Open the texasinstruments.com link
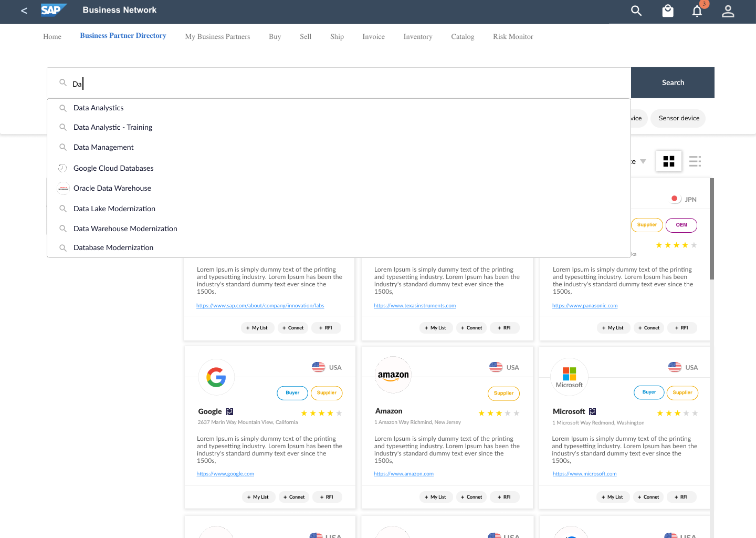756x538 pixels. coord(415,306)
